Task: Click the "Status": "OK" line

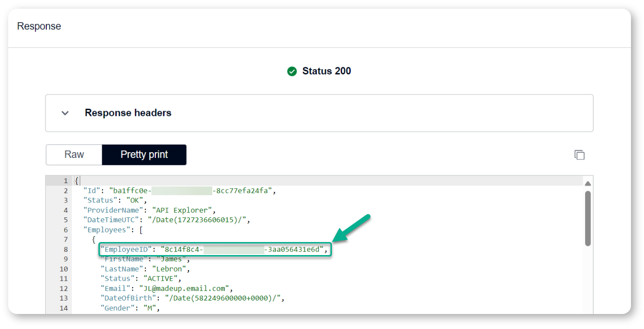Action: [x=114, y=200]
